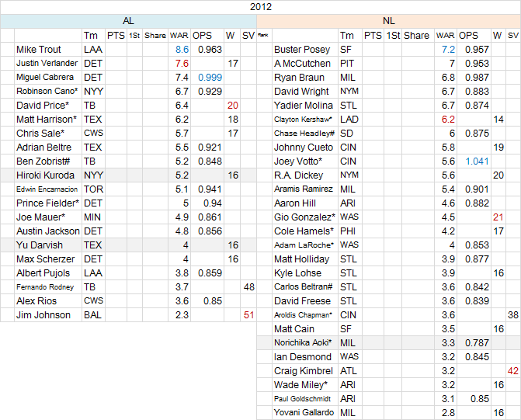This screenshot has height=420, width=521.
Task: Select PIT team cell for McCutchen
Action: pos(350,64)
